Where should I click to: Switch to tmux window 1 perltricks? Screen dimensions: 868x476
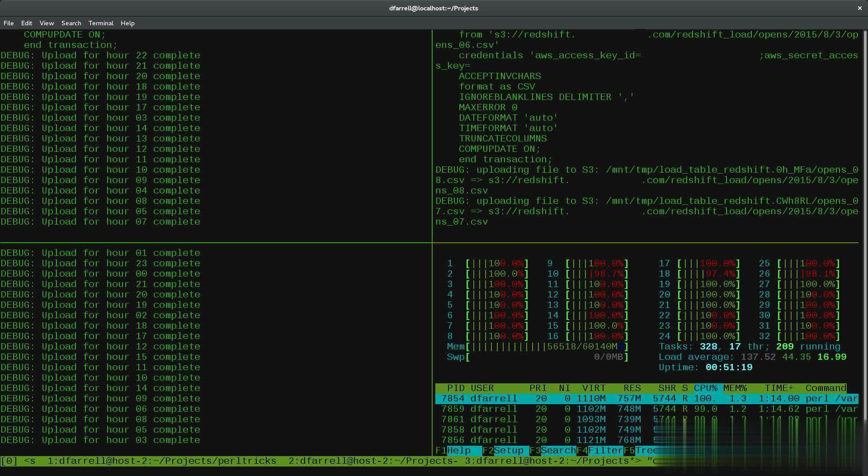tap(162, 461)
